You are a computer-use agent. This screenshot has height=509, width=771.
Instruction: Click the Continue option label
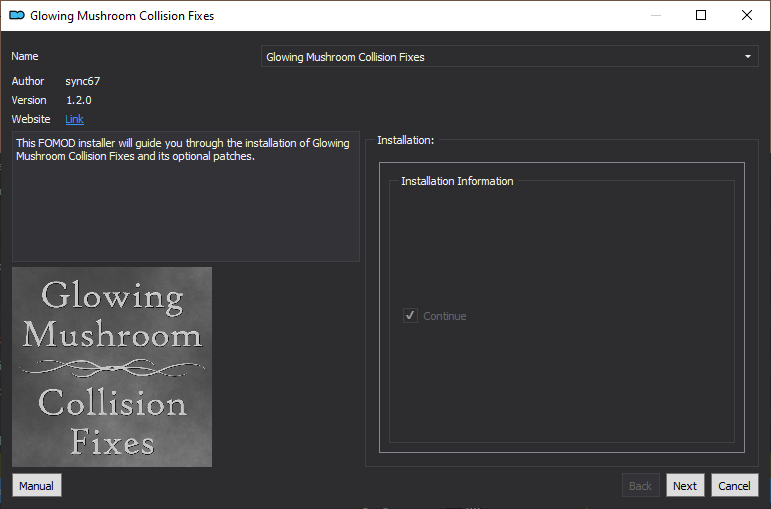coord(445,316)
